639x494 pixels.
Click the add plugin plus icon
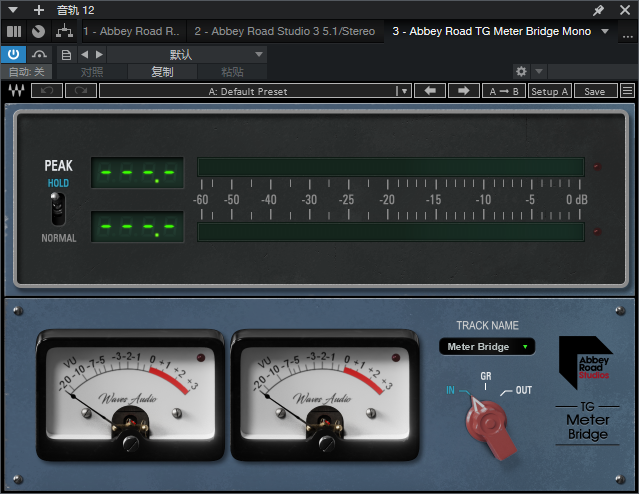[x=39, y=10]
